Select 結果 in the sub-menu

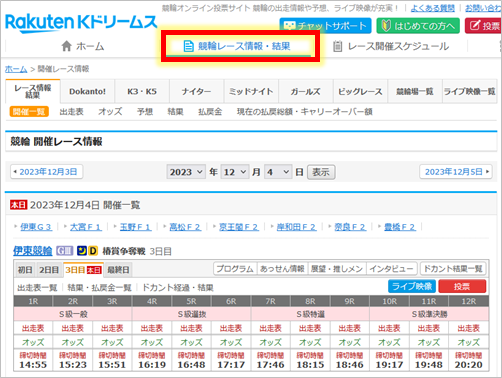pos(175,111)
